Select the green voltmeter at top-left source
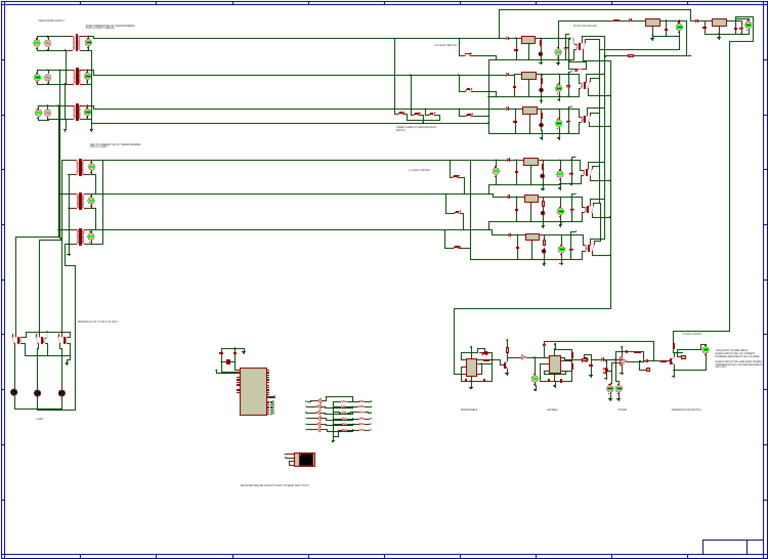Viewport: 768px width, 559px height. pyautogui.click(x=37, y=43)
